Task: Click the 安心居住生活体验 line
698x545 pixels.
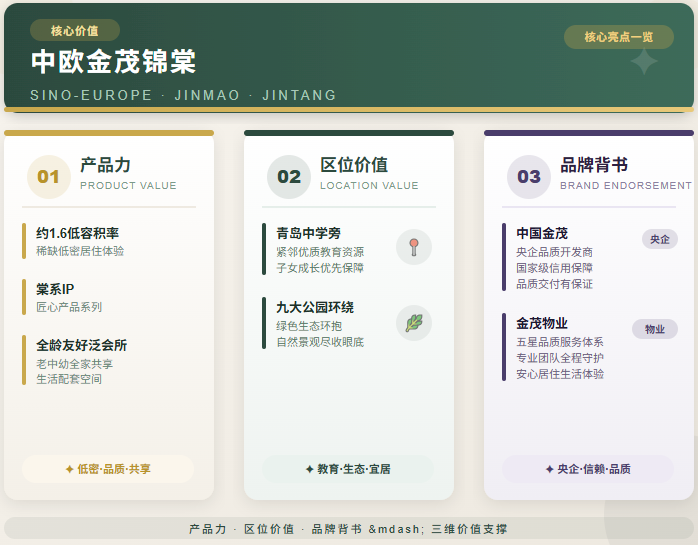Action: (x=560, y=374)
